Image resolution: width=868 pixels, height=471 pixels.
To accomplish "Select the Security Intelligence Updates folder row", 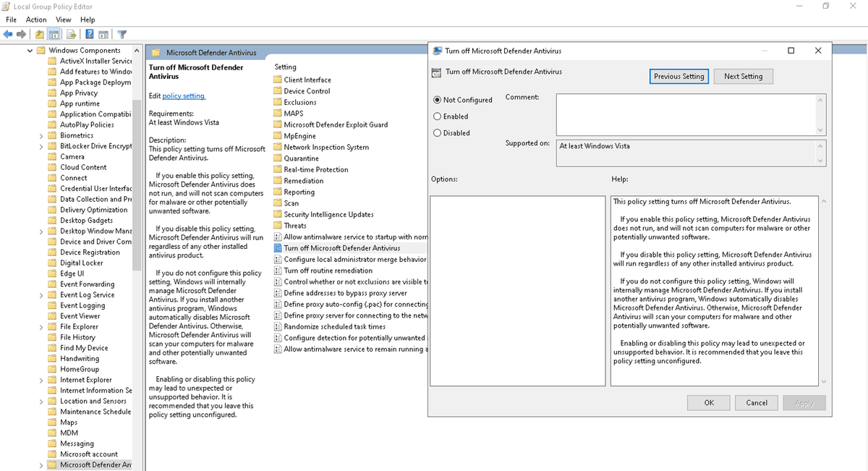I will [x=328, y=214].
